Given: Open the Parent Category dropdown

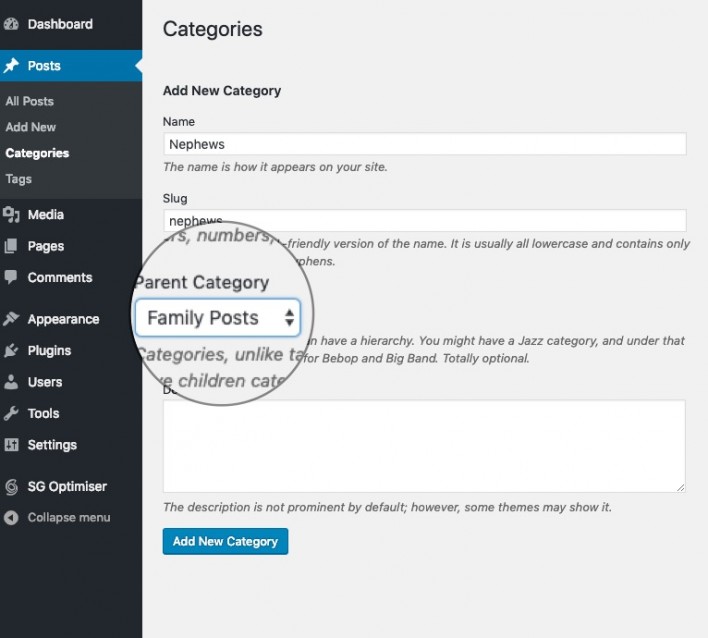Looking at the screenshot, I should point(218,317).
